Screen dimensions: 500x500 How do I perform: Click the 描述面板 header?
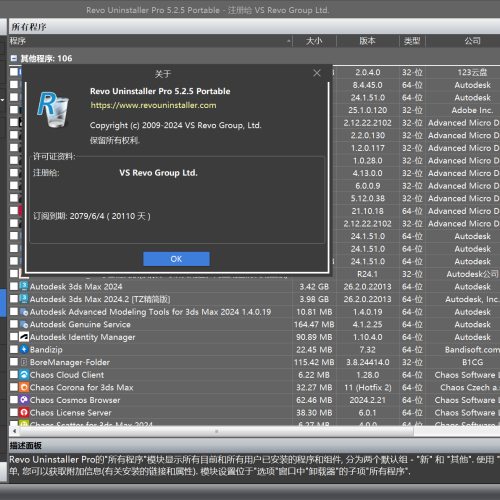[x=254, y=446]
